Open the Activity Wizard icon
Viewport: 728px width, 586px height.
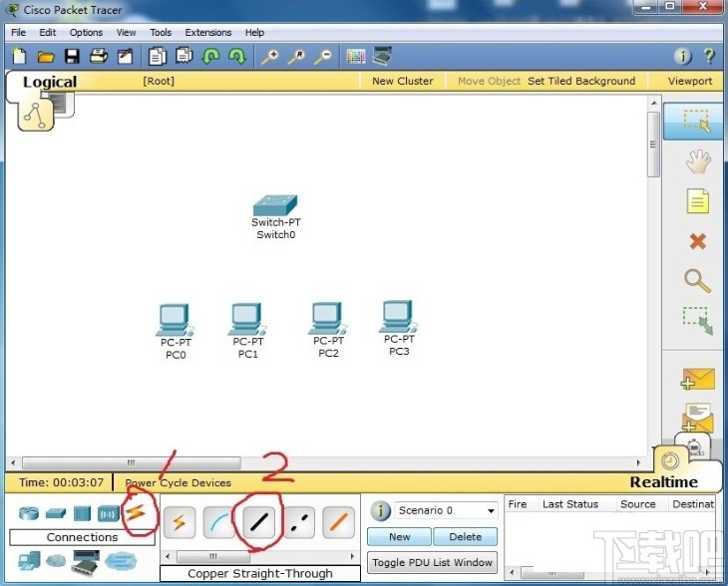pos(125,57)
